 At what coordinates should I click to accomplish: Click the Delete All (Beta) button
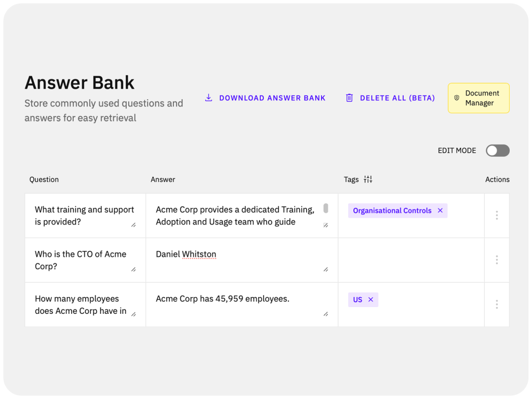(397, 98)
